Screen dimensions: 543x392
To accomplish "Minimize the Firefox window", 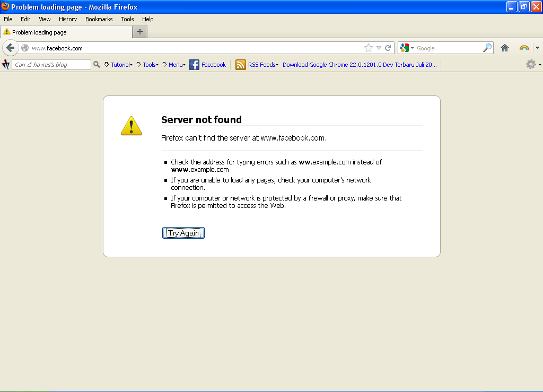I will click(512, 6).
